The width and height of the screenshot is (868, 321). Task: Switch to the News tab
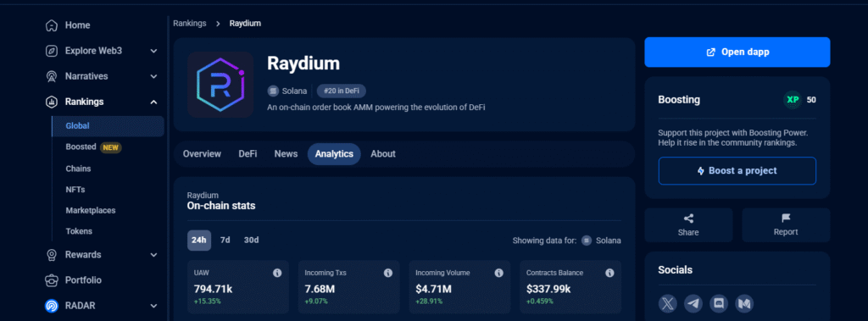click(286, 154)
